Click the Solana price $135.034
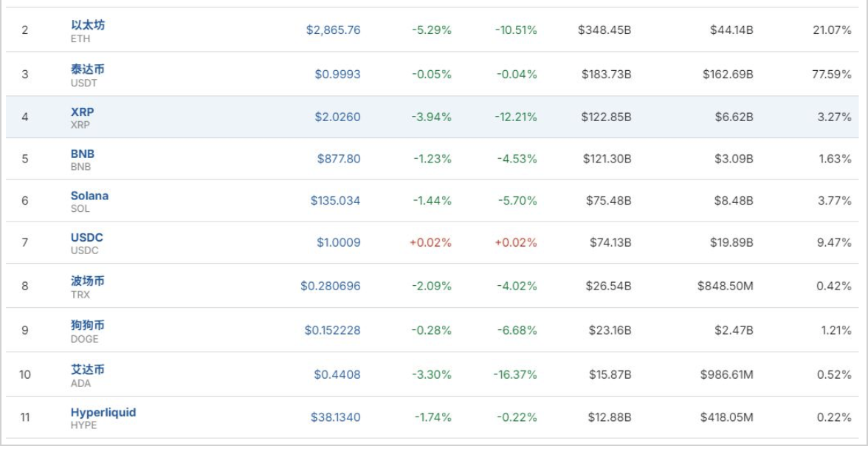This screenshot has width=868, height=449. [x=337, y=200]
